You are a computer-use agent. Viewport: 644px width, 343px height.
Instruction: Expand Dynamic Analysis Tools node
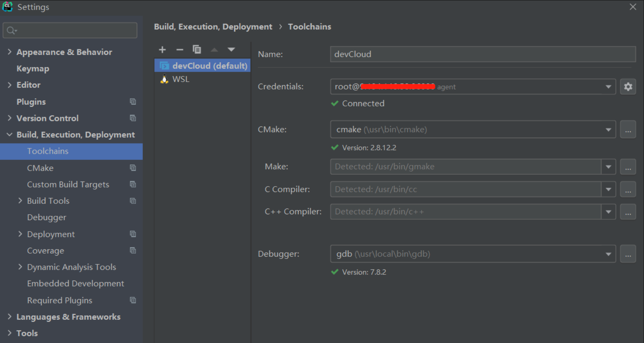point(20,267)
